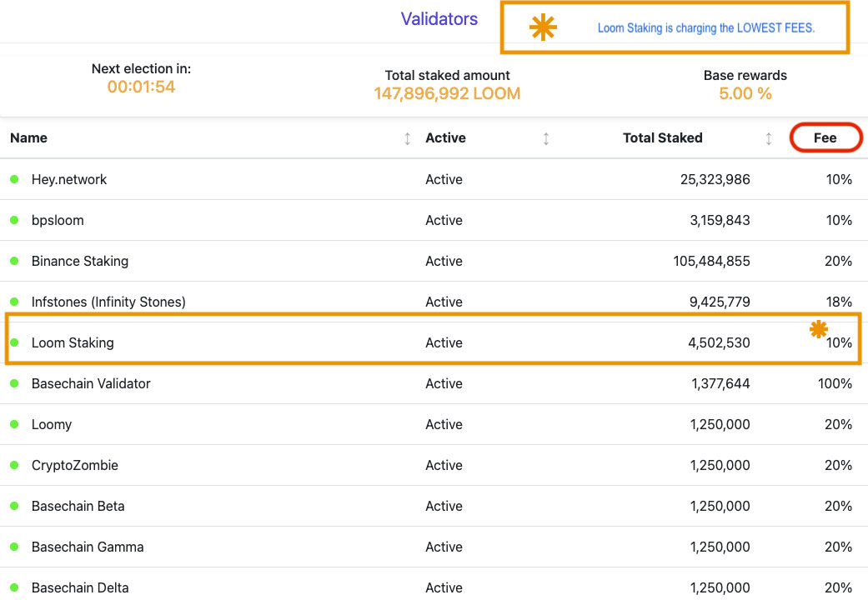Sort by Active column arrows
This screenshot has height=610, width=868.
click(x=546, y=138)
